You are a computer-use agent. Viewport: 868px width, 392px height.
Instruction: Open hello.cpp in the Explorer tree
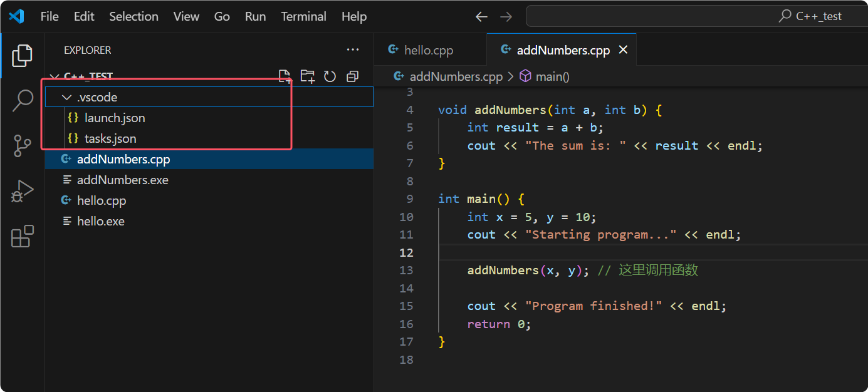[209, 200]
